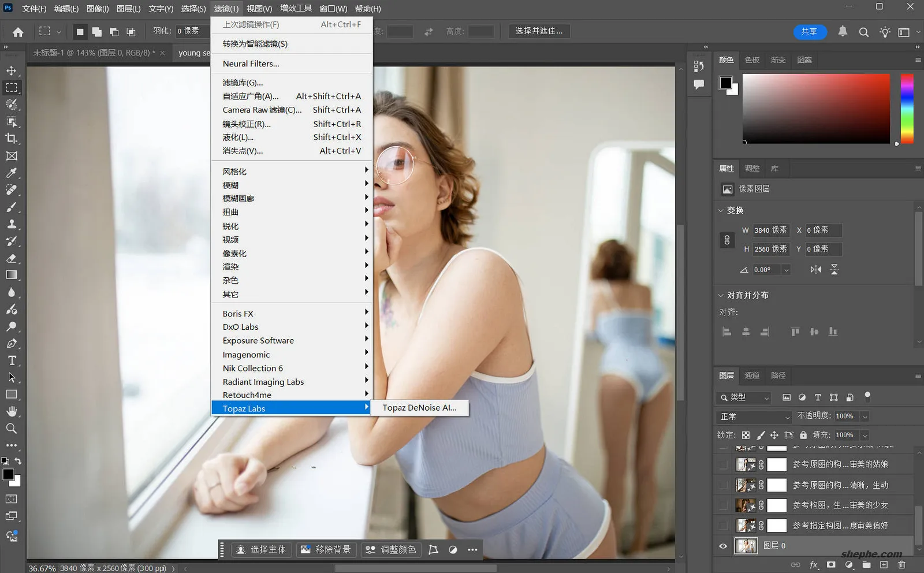
Task: Click the foreground color swatch in Color panel
Action: pyautogui.click(x=725, y=83)
